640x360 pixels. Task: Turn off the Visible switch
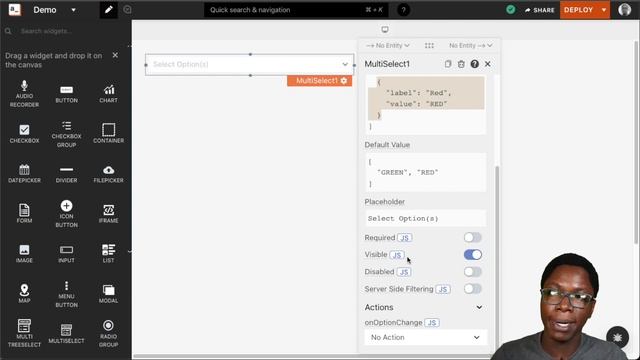(x=473, y=255)
